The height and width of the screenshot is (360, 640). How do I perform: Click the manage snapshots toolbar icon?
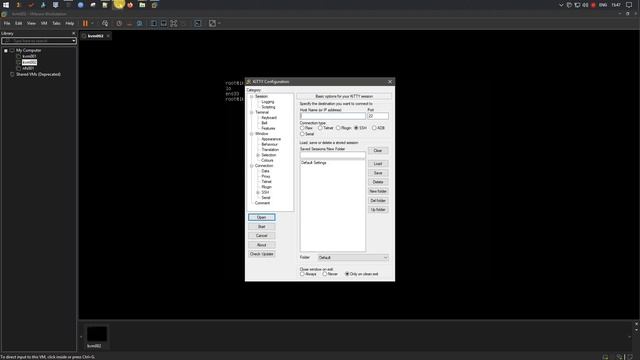tap(140, 24)
